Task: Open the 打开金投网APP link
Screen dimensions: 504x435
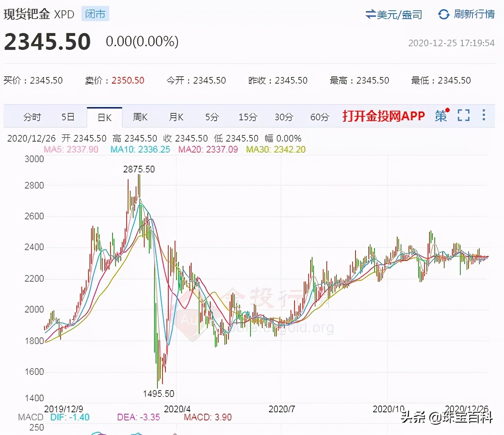Action: tap(384, 116)
